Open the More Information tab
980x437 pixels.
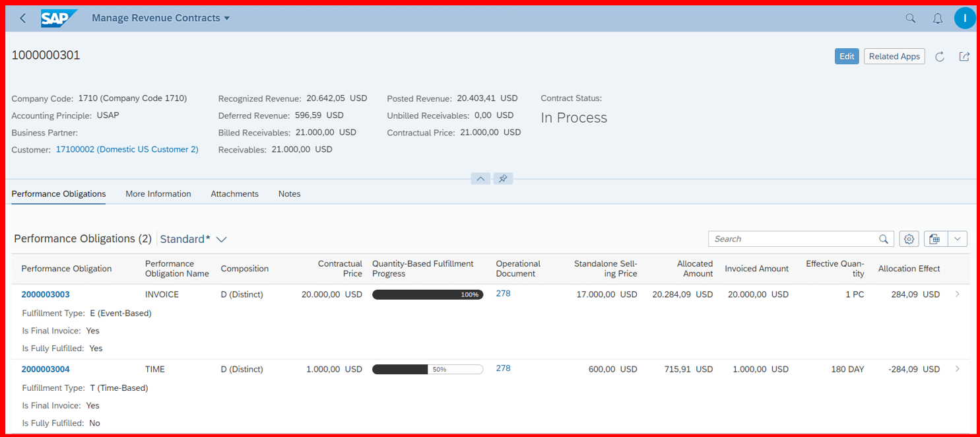(x=158, y=193)
